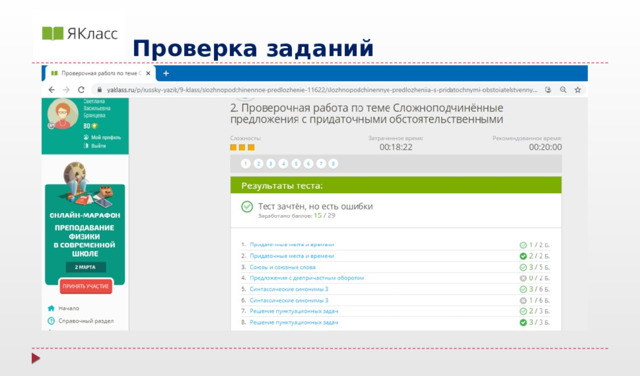Jump to question 8 in the number bar
The image size is (640, 376).
[333, 164]
